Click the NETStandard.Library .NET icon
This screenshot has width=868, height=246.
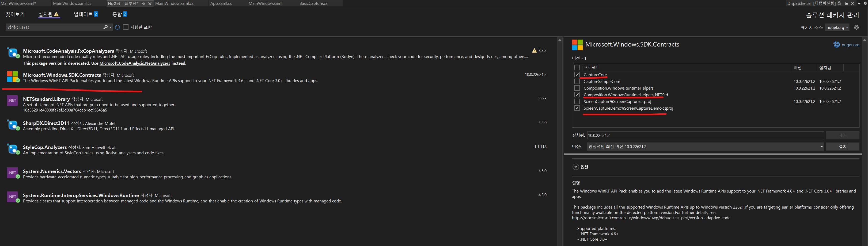tap(13, 101)
